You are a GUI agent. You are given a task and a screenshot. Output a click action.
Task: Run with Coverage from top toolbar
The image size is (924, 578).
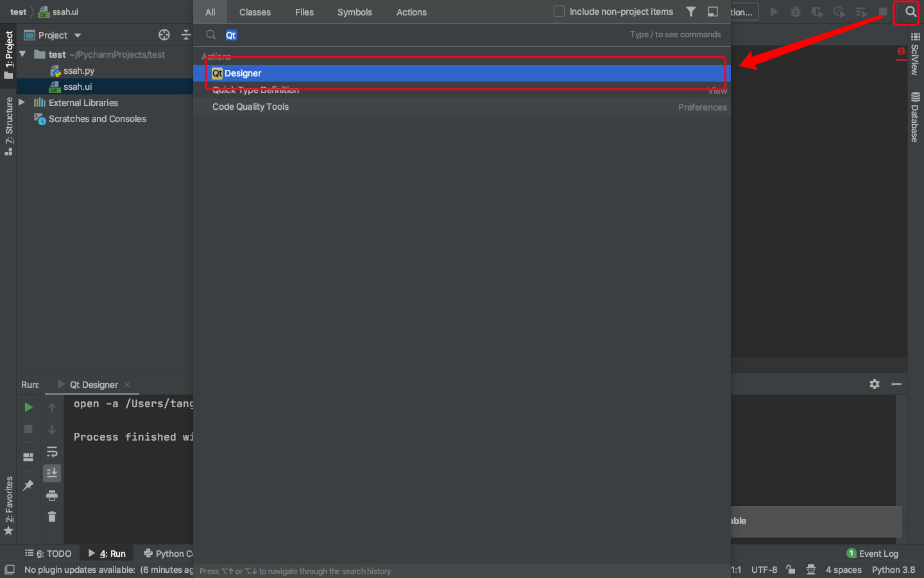pyautogui.click(x=817, y=12)
